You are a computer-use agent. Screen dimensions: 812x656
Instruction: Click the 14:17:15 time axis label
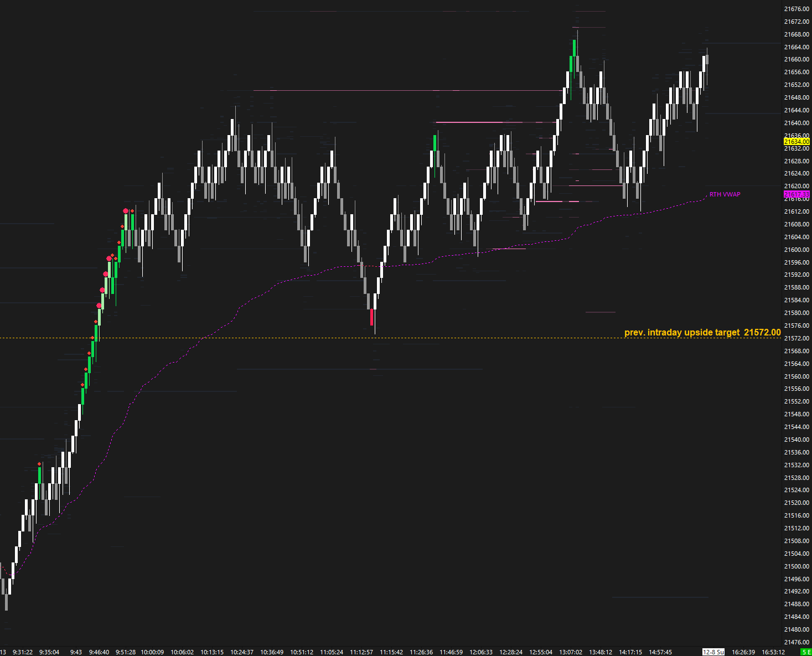630,652
